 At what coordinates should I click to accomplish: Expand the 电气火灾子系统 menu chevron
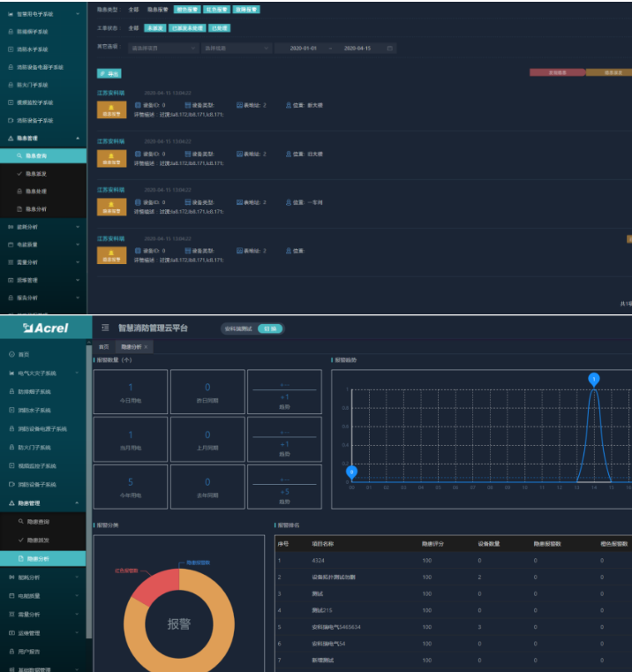77,374
